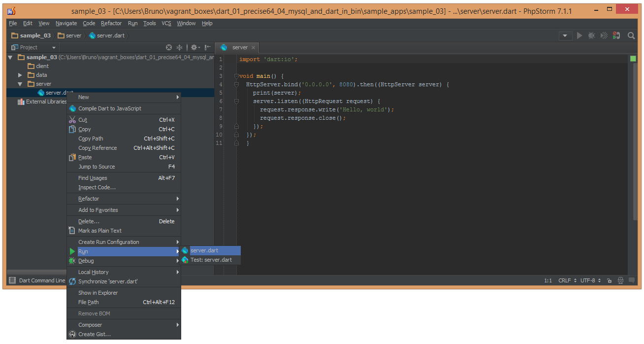Collapse the server folder in tree

coord(20,84)
